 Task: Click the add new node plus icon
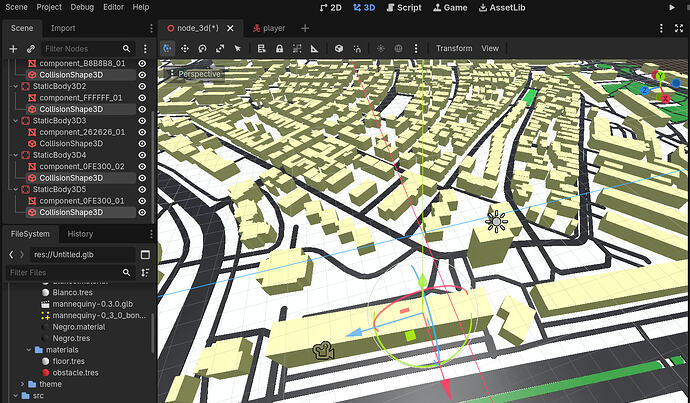click(x=13, y=48)
